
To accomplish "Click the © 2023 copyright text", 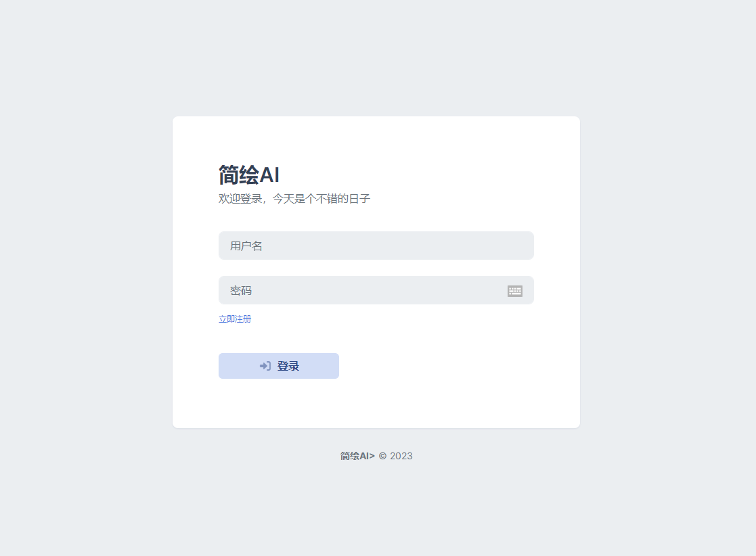I will point(397,456).
